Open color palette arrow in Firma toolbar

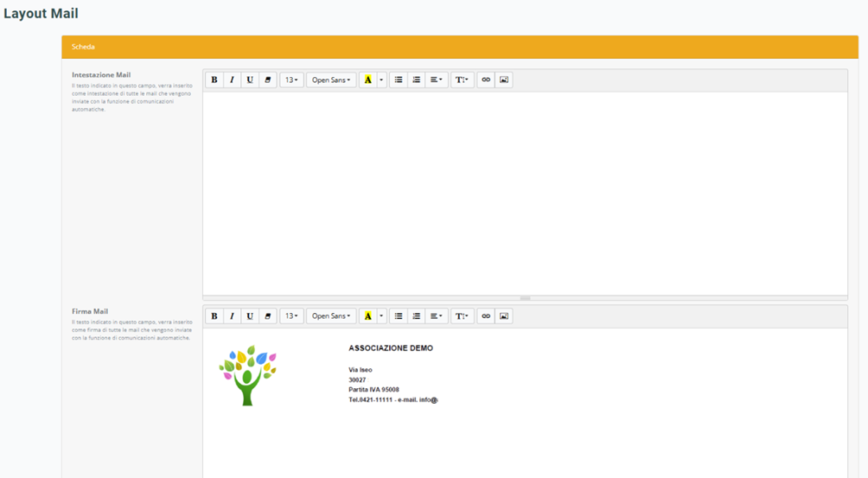[381, 316]
